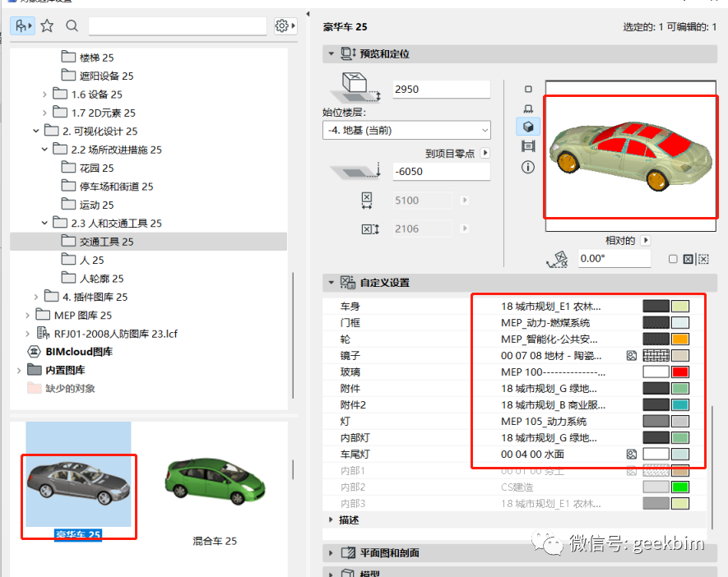728x577 pixels.
Task: Click the dimension 2 height icon
Action: pyautogui.click(x=370, y=228)
